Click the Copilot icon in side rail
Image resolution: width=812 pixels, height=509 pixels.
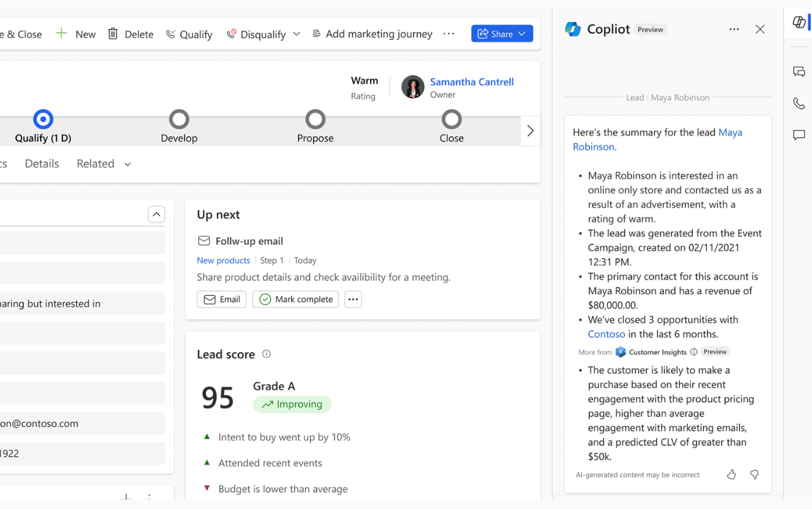[x=799, y=23]
